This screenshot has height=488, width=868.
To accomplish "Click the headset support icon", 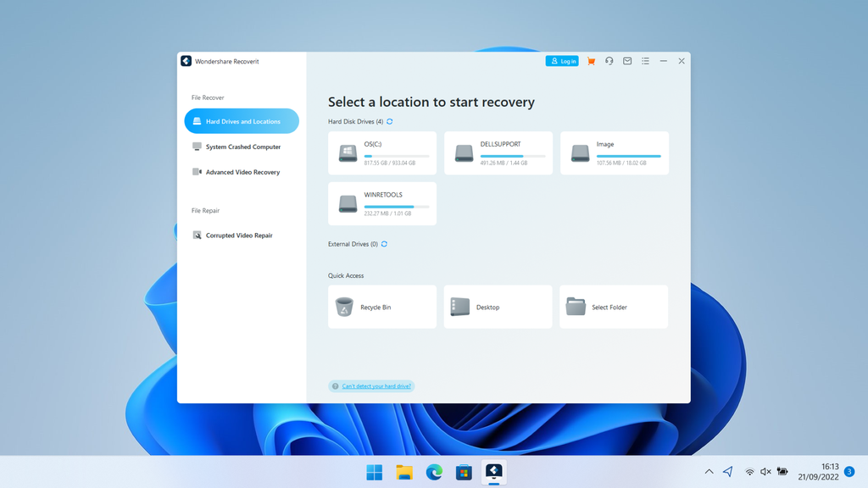I will click(609, 61).
